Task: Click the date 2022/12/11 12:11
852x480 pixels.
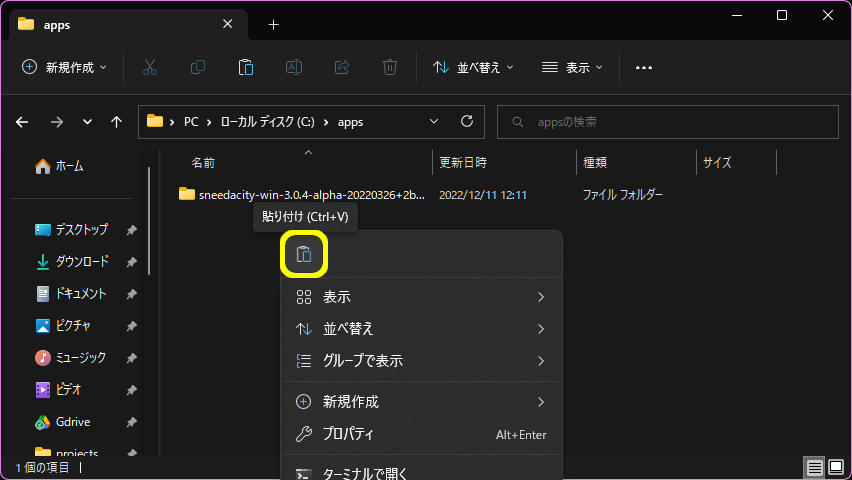Action: pos(483,195)
